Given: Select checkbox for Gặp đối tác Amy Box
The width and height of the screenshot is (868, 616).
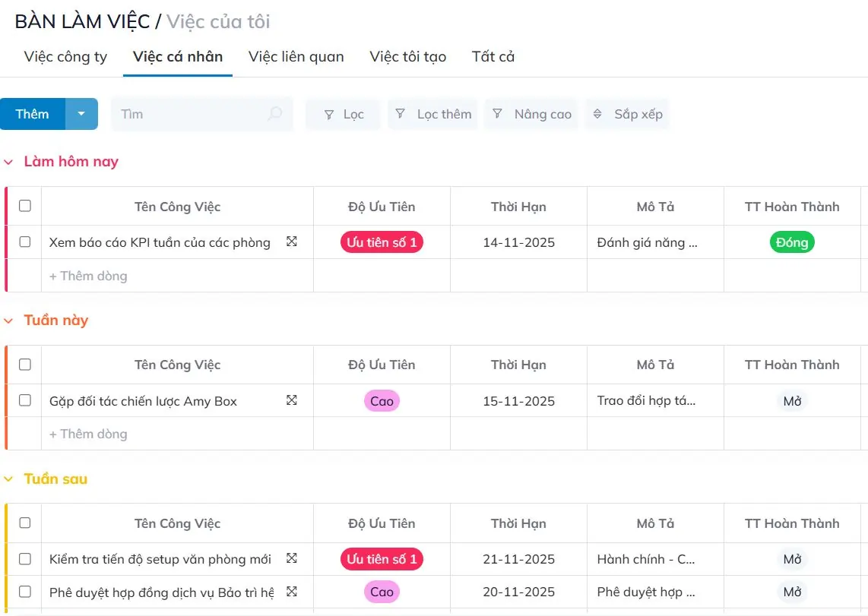Looking at the screenshot, I should click(24, 400).
